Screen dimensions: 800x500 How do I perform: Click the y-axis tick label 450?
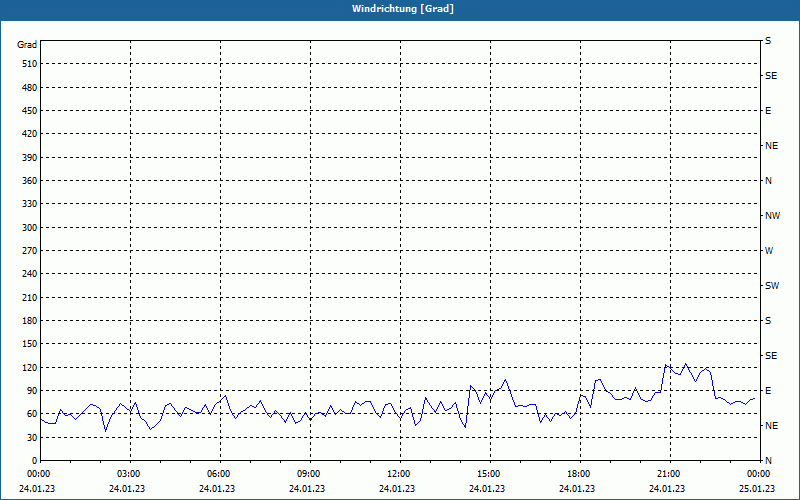coord(30,111)
